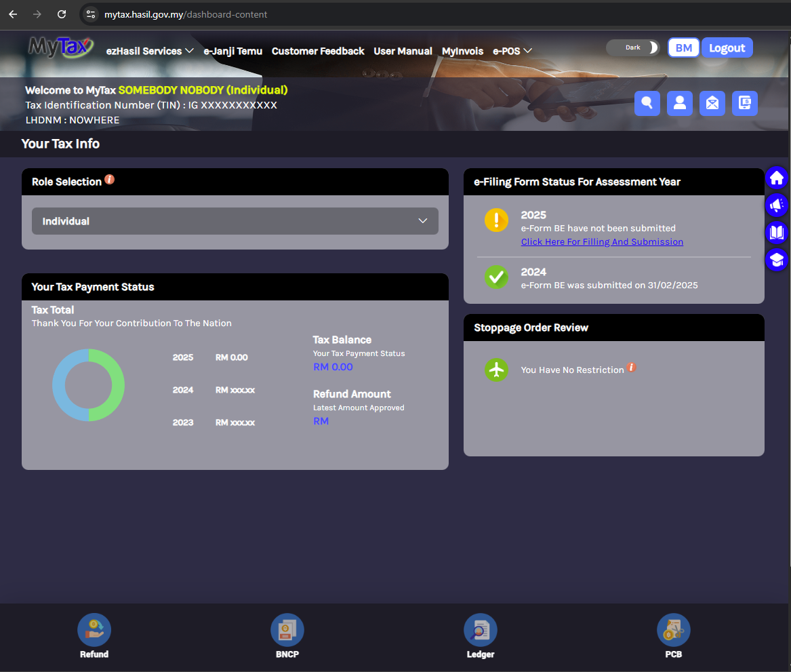Click the tax total donut chart
The image size is (791, 672).
[x=88, y=385]
